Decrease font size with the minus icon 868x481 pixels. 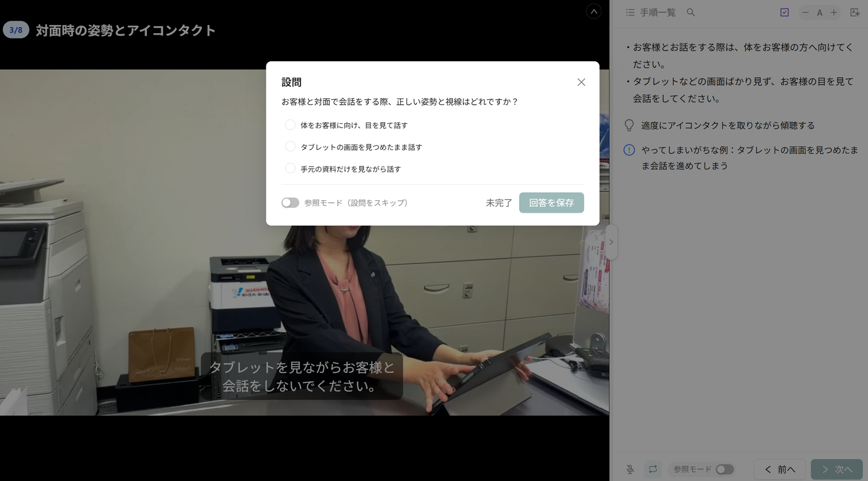coord(806,12)
